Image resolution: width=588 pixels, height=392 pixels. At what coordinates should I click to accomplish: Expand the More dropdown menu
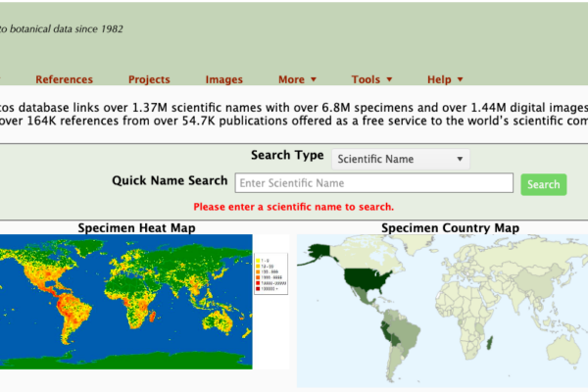pyautogui.click(x=297, y=79)
